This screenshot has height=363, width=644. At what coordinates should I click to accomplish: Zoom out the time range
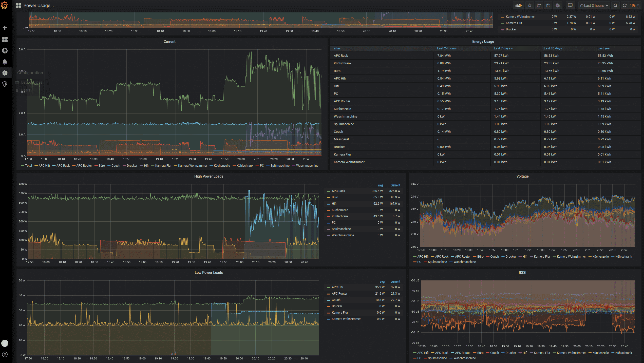click(615, 5)
